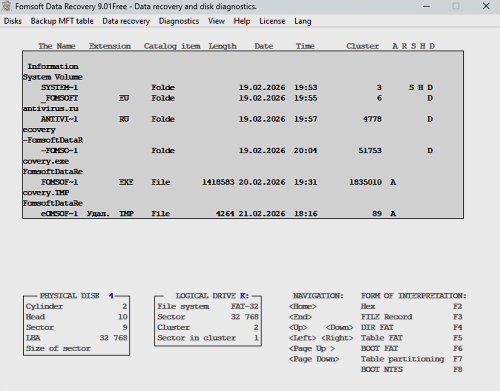Screen dimensions: 500x391
Task: Click the date 21.02.2026
Action: 262,213
